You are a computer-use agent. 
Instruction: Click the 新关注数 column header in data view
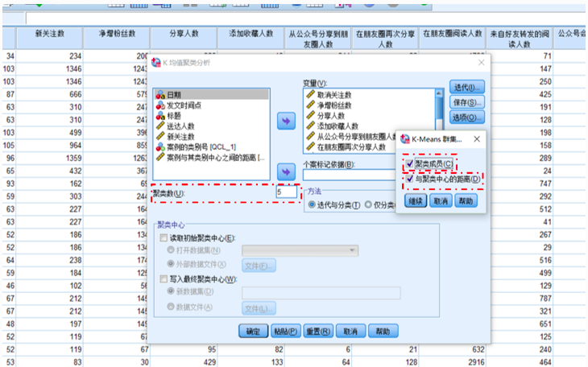[x=49, y=39]
